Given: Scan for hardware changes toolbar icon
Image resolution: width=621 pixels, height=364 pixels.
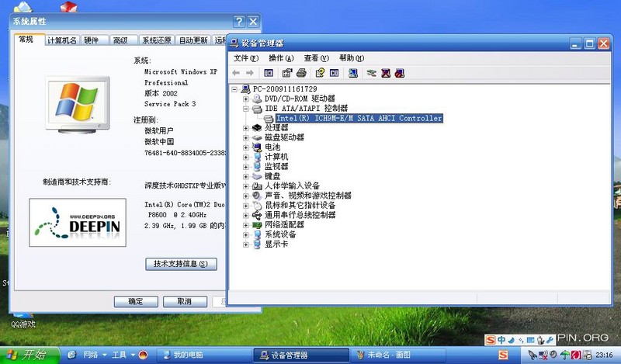Looking at the screenshot, I should 353,73.
